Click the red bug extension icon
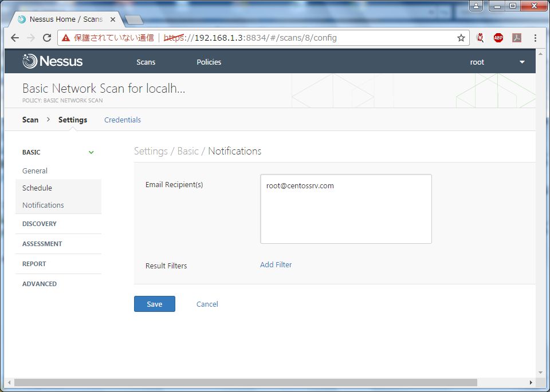 click(x=480, y=38)
